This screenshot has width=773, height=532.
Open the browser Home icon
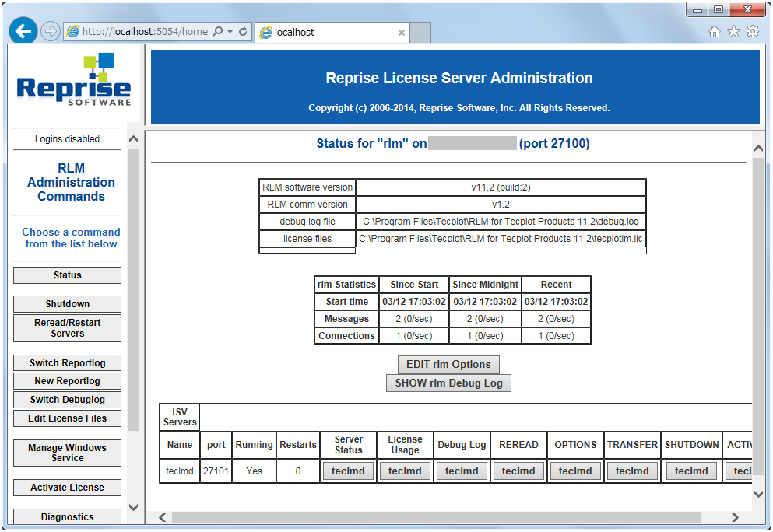click(x=715, y=32)
